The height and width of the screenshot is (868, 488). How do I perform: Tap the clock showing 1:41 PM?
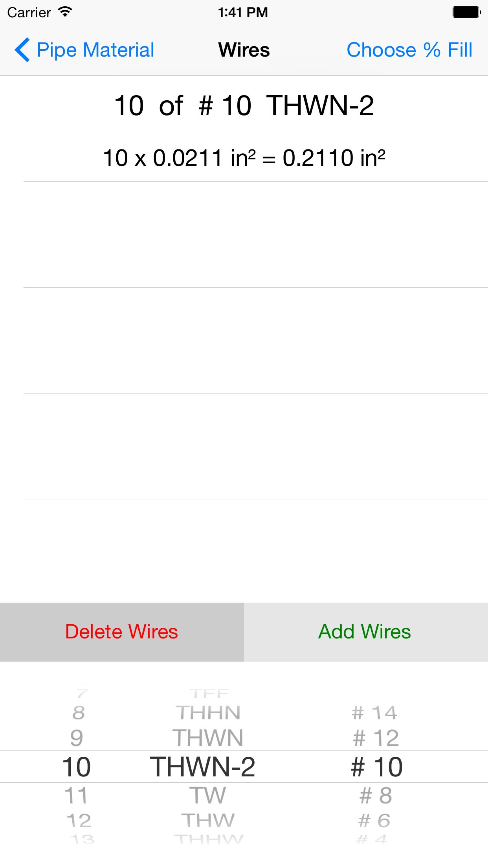(x=244, y=12)
